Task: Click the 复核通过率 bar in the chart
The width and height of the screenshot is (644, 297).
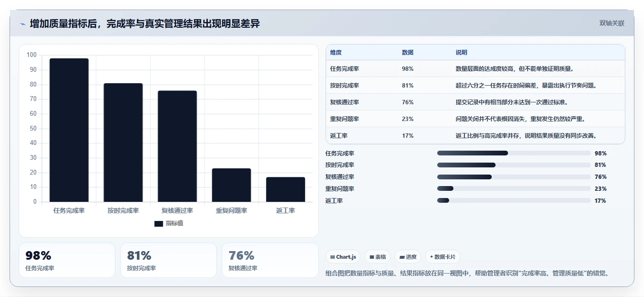Action: coord(178,146)
